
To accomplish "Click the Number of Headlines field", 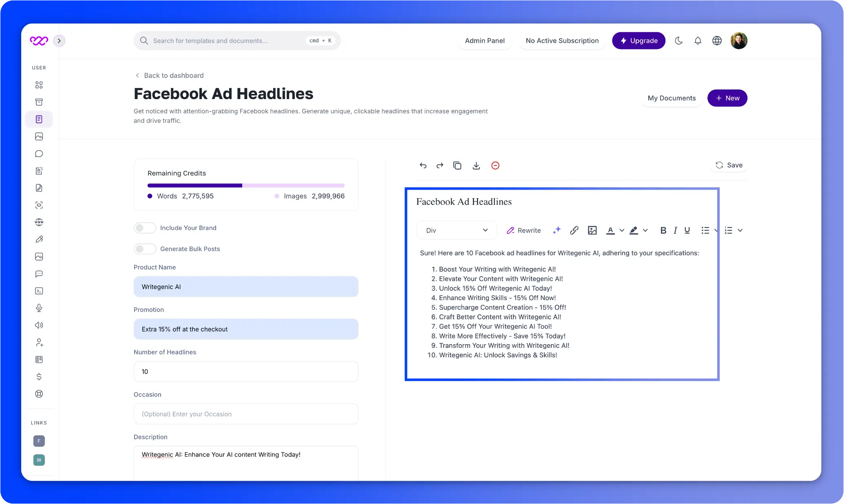I will pos(246,371).
